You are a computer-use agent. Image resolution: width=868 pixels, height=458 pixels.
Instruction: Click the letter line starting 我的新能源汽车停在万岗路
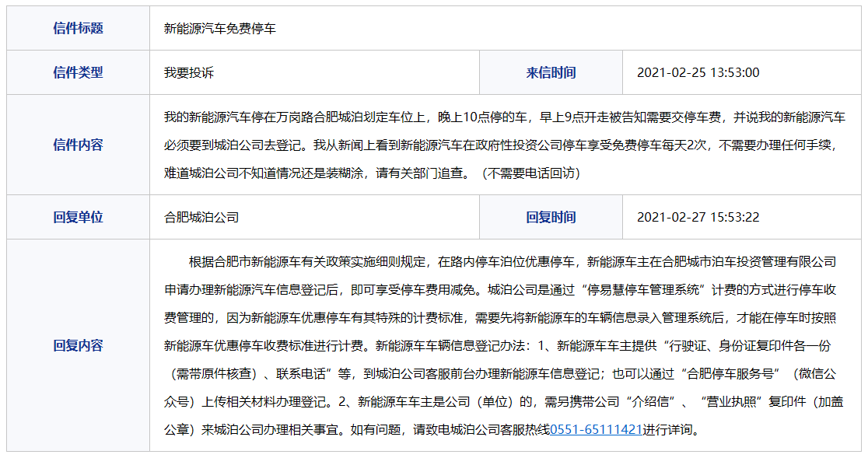coord(505,117)
